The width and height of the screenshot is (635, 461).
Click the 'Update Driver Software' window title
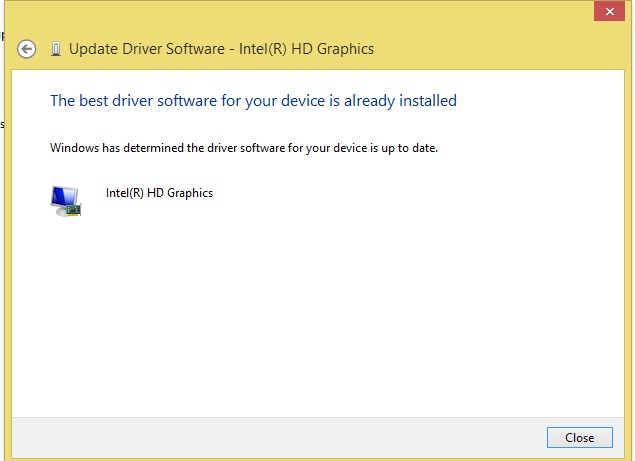click(221, 49)
